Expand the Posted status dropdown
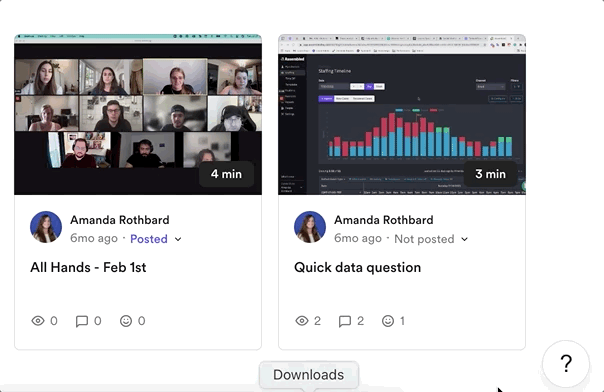The width and height of the screenshot is (604, 392). tap(156, 239)
